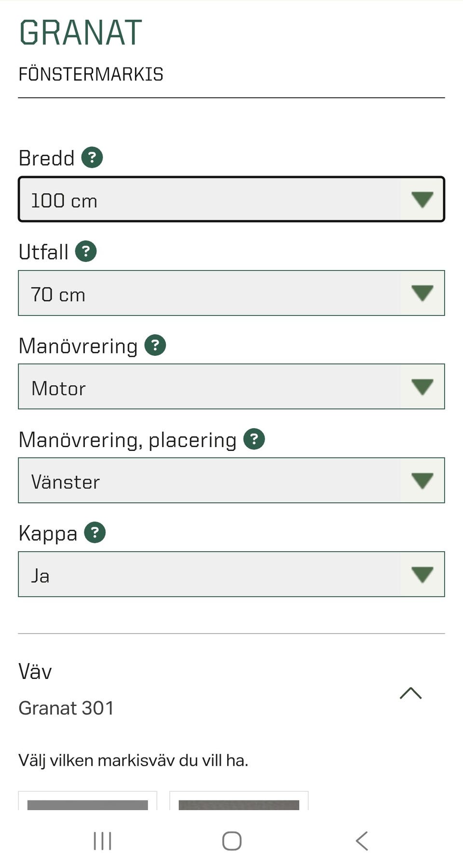The height and width of the screenshot is (868, 463).
Task: Tap the Android back arrow
Action: 362,841
